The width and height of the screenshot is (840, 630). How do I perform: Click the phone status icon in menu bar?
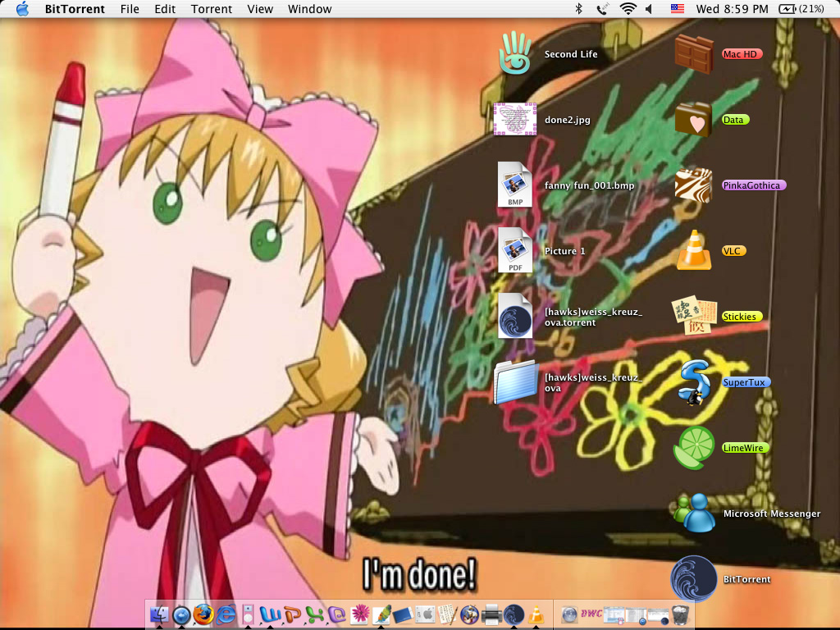tap(603, 9)
